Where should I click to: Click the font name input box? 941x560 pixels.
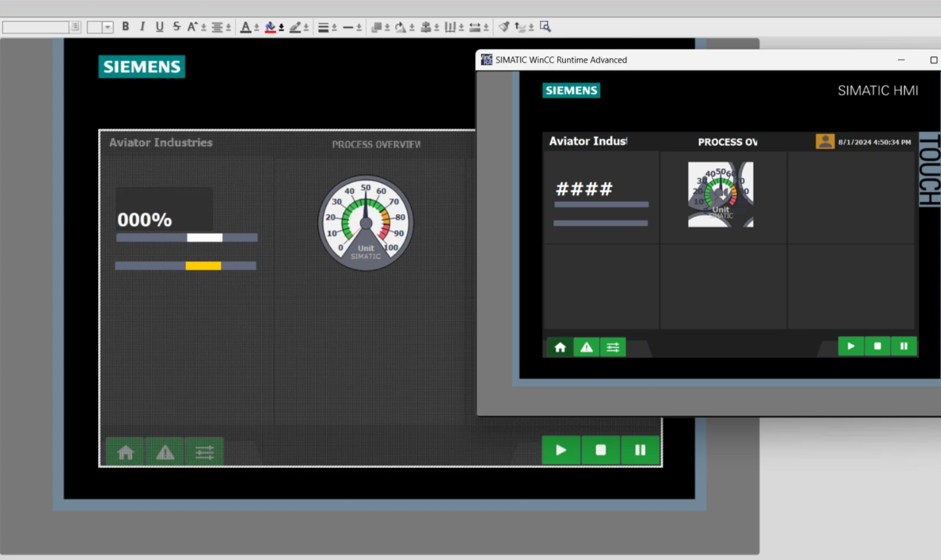pos(36,27)
